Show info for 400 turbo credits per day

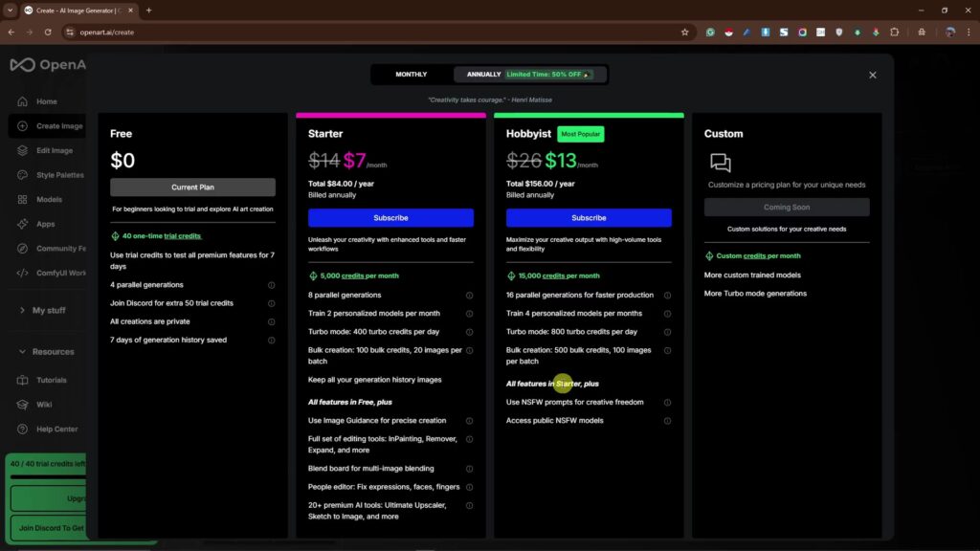pos(469,332)
